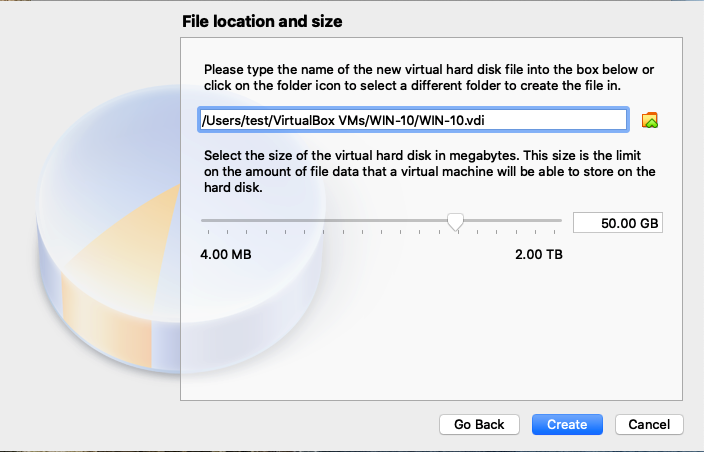Create the virtual hard disk

567,424
